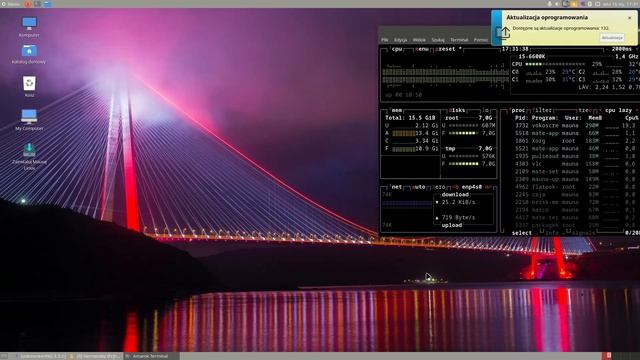
Task: Select the caja process row
Action: (575, 195)
